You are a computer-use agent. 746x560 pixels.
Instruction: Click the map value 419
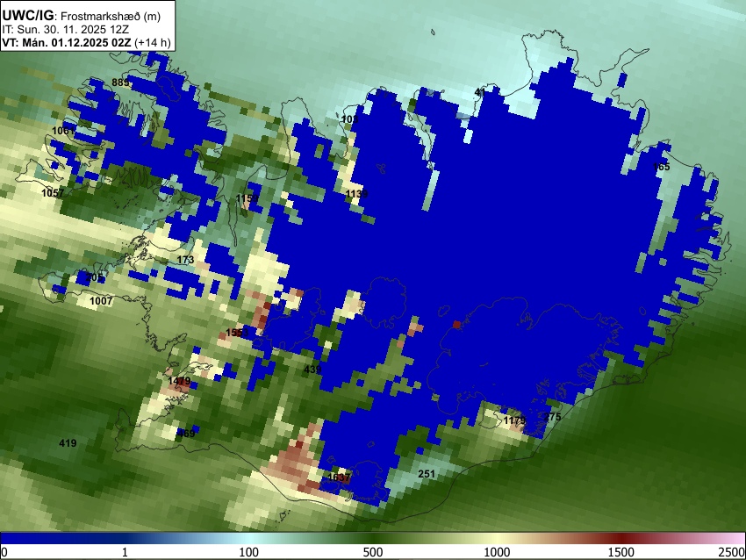[x=68, y=443]
